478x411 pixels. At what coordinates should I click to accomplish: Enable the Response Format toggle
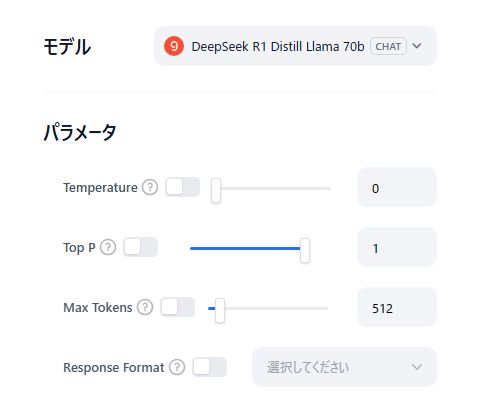point(209,367)
